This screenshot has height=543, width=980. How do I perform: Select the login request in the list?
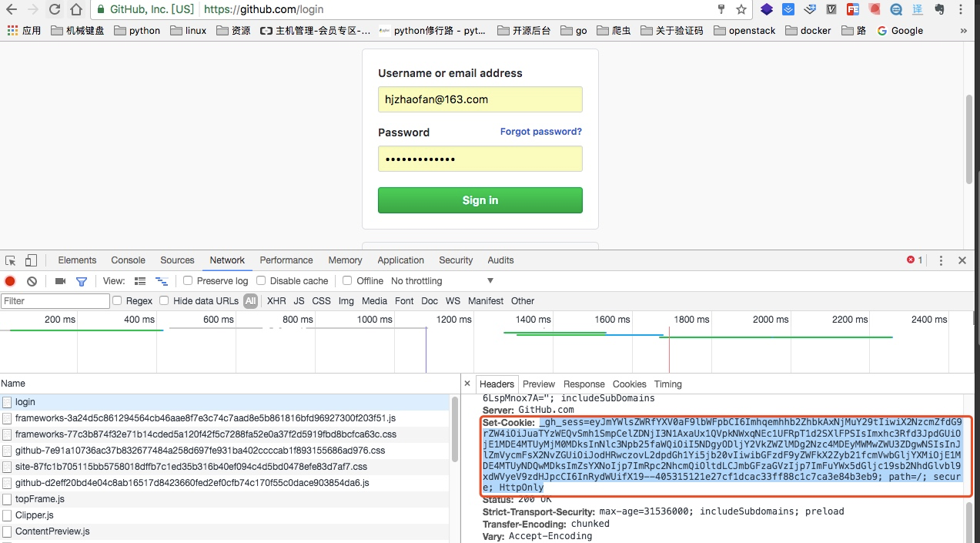pyautogui.click(x=225, y=402)
